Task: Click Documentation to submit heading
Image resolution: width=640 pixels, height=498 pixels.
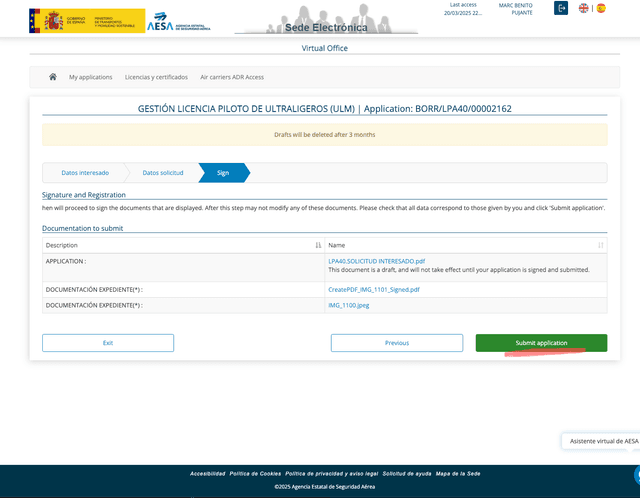Action: tap(82, 228)
